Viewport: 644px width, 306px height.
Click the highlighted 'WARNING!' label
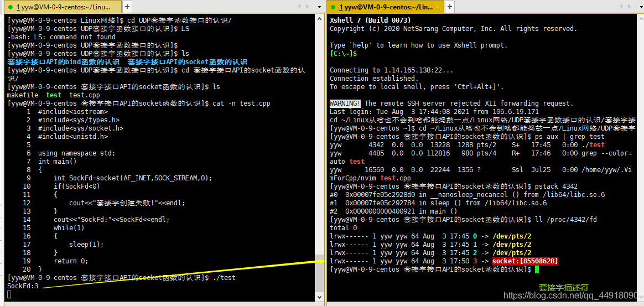tap(345, 103)
